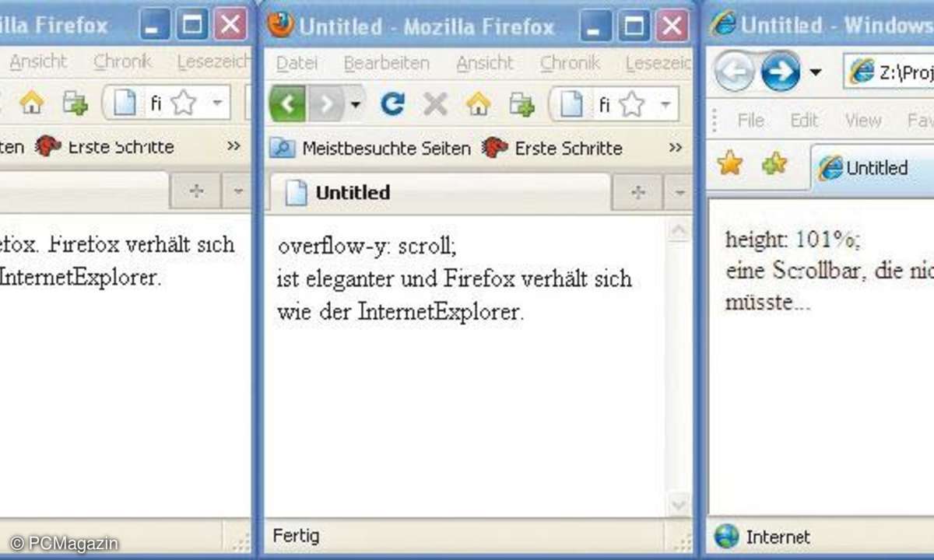Open File menu in Internet Explorer
This screenshot has width=934, height=560.
tap(750, 121)
